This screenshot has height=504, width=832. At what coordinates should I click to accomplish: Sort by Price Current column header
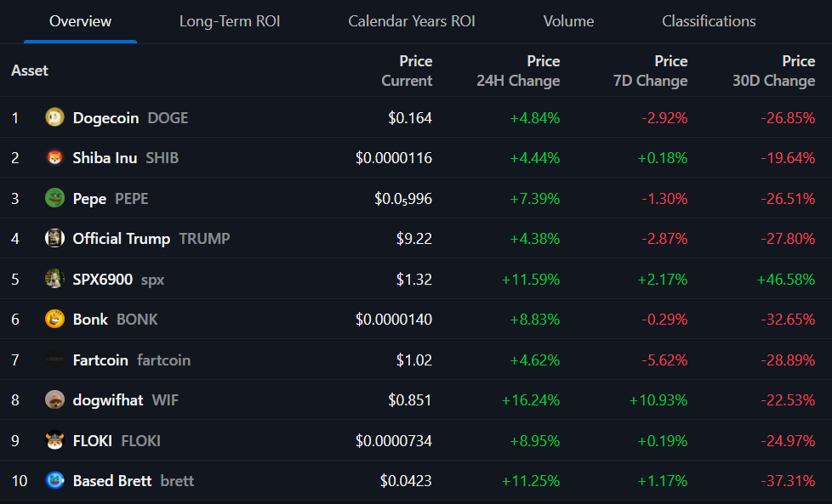pyautogui.click(x=407, y=71)
